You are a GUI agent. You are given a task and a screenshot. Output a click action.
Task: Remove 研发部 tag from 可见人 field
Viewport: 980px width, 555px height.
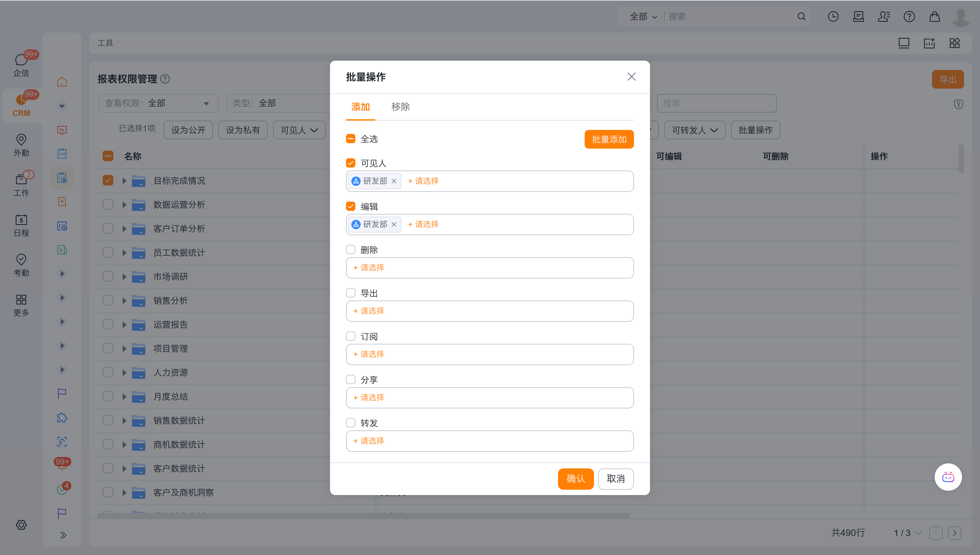394,181
